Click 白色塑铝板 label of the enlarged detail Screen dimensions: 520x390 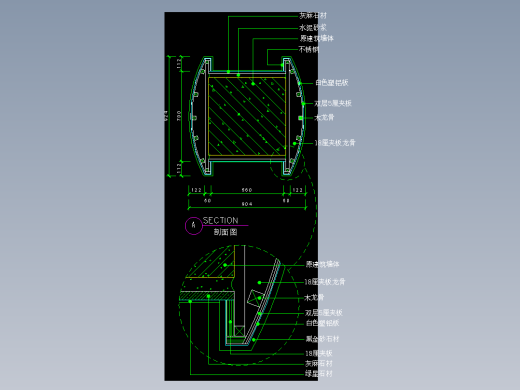coord(322,323)
